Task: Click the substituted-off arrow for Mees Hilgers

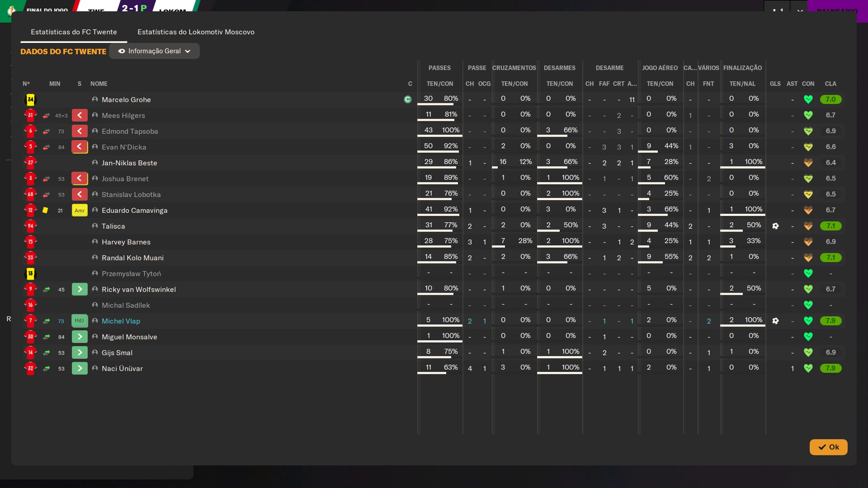Action: (x=80, y=115)
